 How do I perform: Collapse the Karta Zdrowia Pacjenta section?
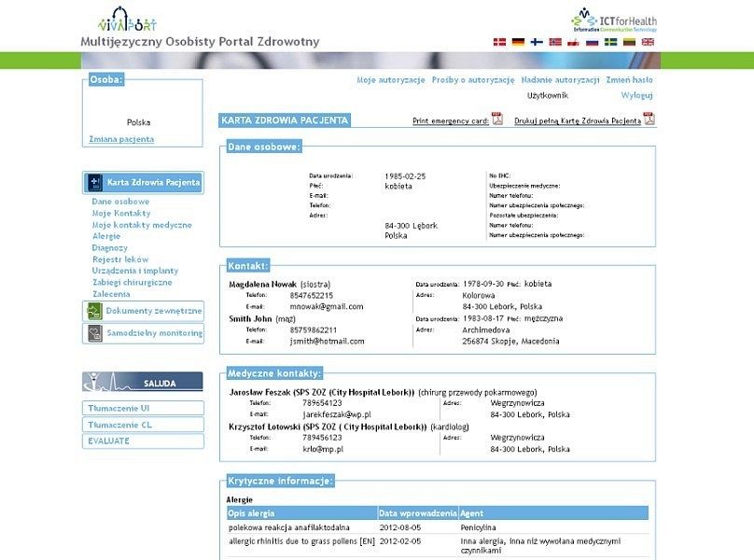(143, 183)
